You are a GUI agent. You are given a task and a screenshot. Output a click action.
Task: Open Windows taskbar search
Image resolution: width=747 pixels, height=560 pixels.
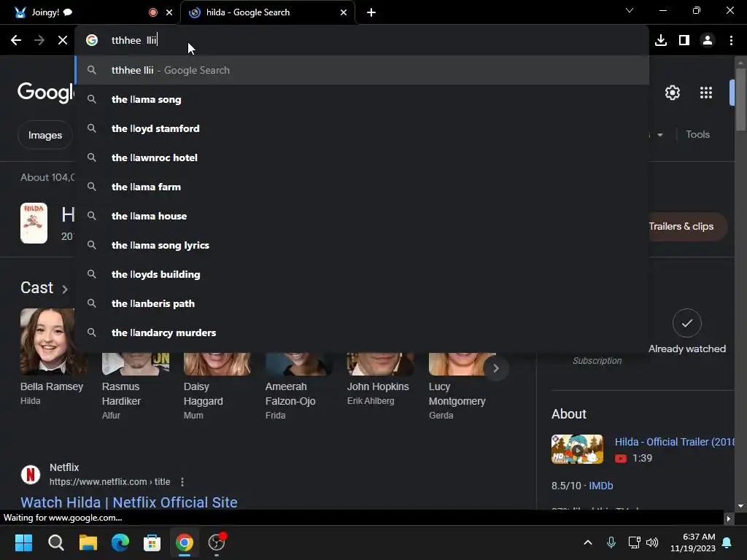(x=55, y=542)
